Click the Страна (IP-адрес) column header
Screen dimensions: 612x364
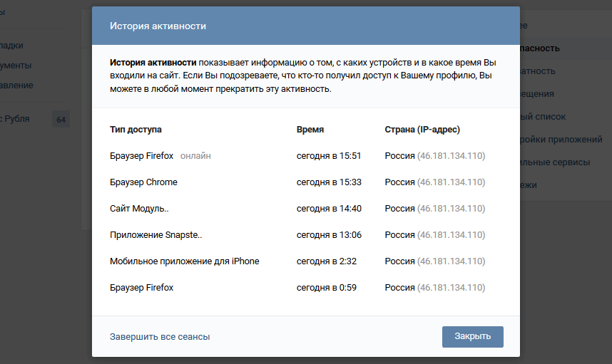(422, 130)
